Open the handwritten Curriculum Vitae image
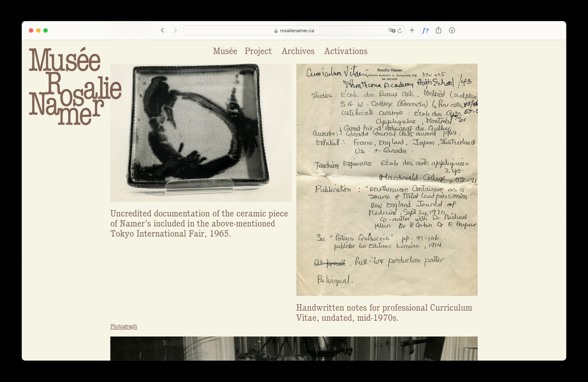Viewport: 588px width, 382px height. point(387,179)
